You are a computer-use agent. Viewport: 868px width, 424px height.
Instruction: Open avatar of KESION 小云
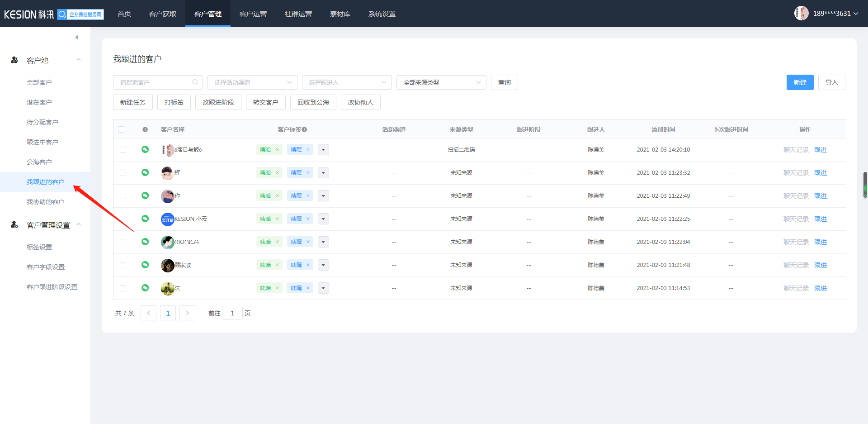tap(168, 219)
